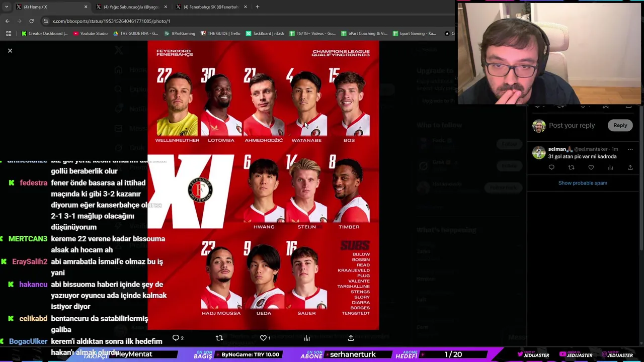Open the Youtube Studio bookmark
Image resolution: width=644 pixels, height=362 pixels.
[x=91, y=34]
